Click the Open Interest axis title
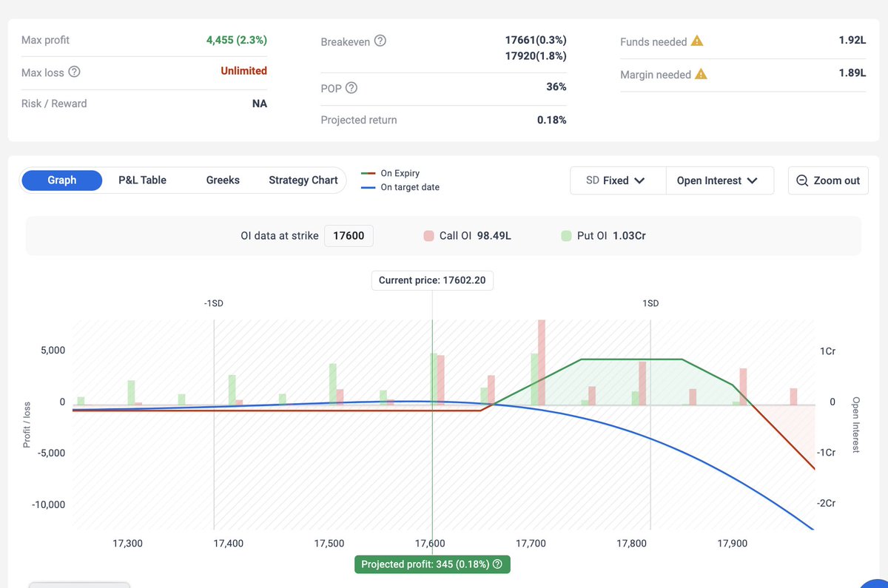The image size is (888, 588). (856, 425)
